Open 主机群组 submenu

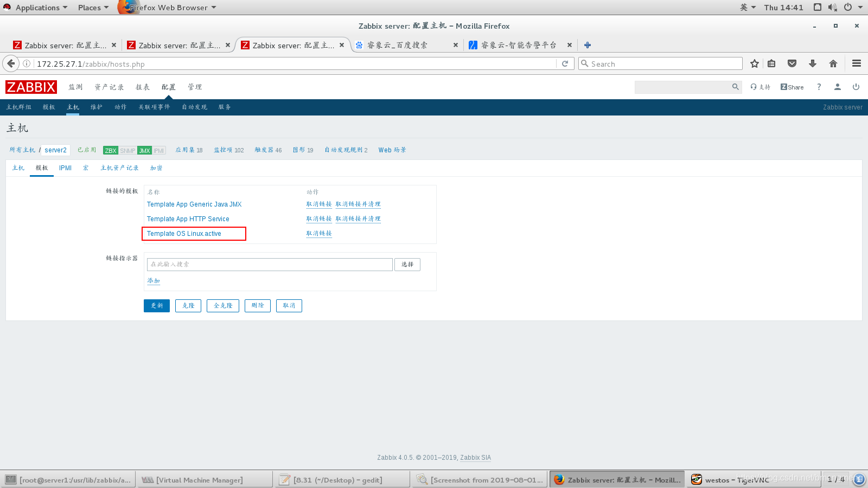tap(19, 107)
